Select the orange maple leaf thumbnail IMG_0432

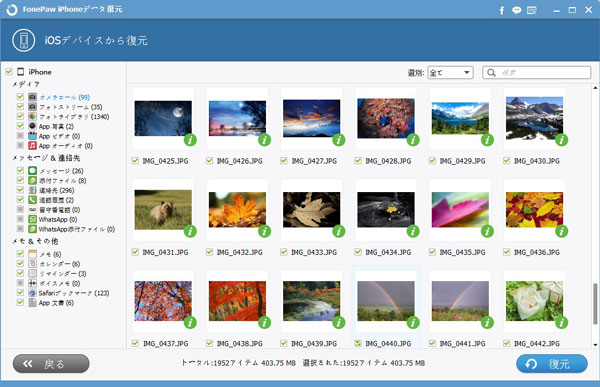point(237,209)
